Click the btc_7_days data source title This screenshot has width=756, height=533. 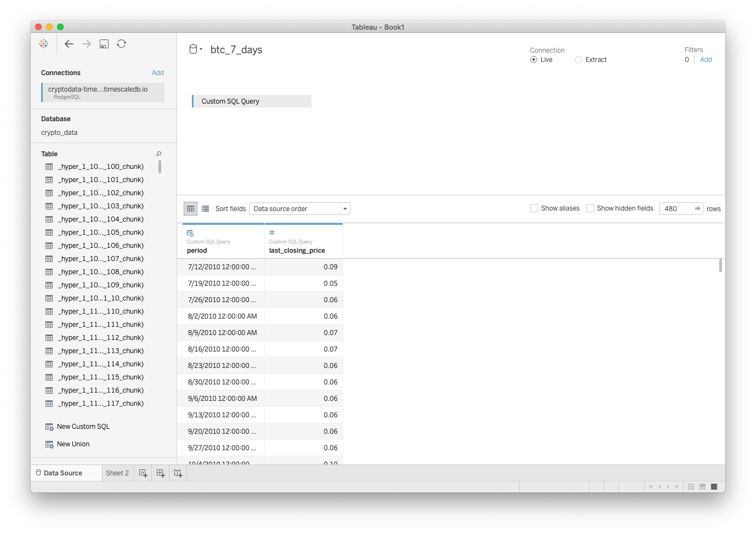[236, 50]
